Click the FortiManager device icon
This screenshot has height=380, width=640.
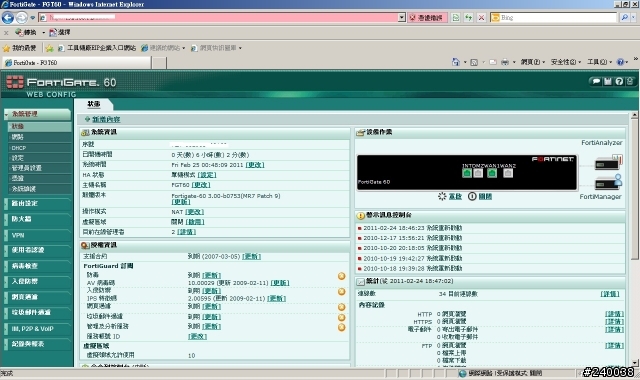pos(609,182)
